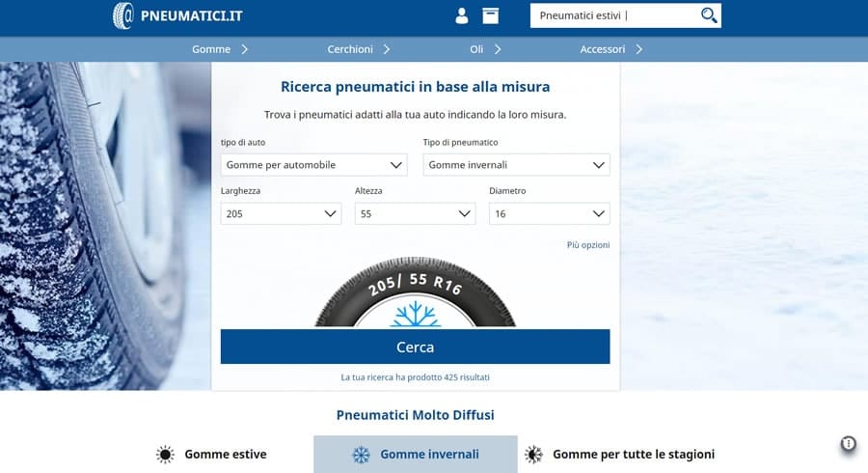The image size is (868, 473).
Task: Expand the Diametro dropdown
Action: coord(549,214)
